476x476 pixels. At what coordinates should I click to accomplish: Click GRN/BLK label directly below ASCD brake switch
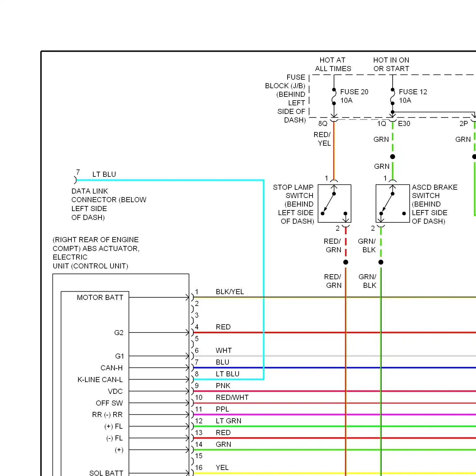(x=367, y=246)
